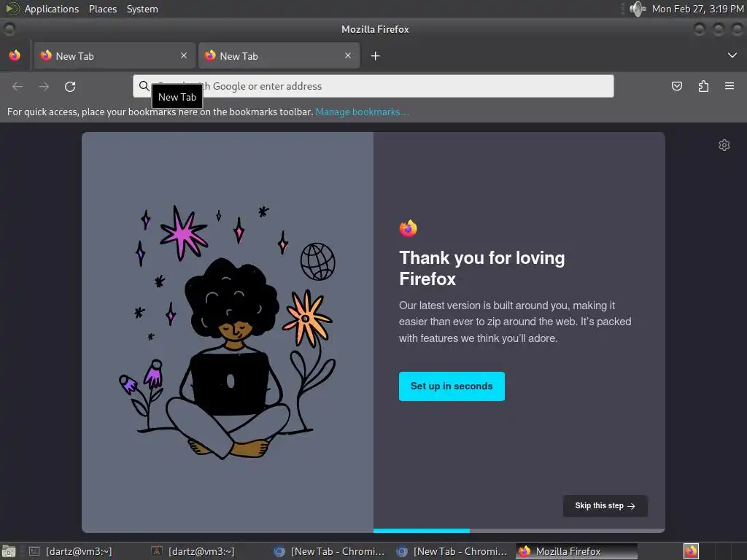Click Skip this step button

coord(605,506)
